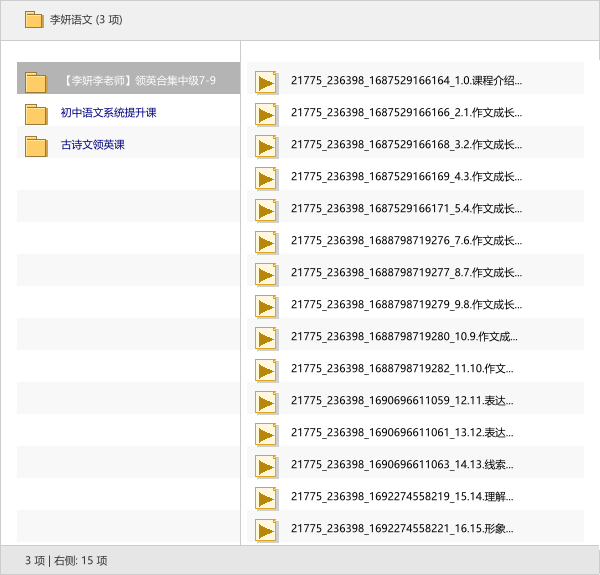Select file 21775_236398_1688798719280_10.9.作文成

(x=404, y=337)
